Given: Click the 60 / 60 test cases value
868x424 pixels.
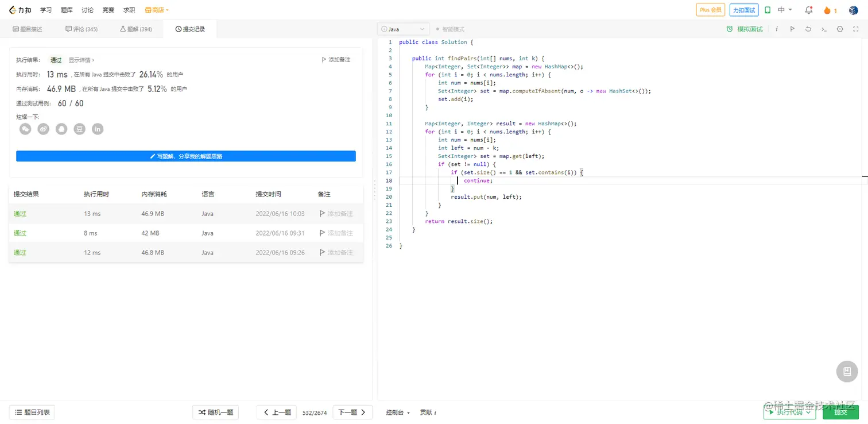Looking at the screenshot, I should (x=71, y=103).
